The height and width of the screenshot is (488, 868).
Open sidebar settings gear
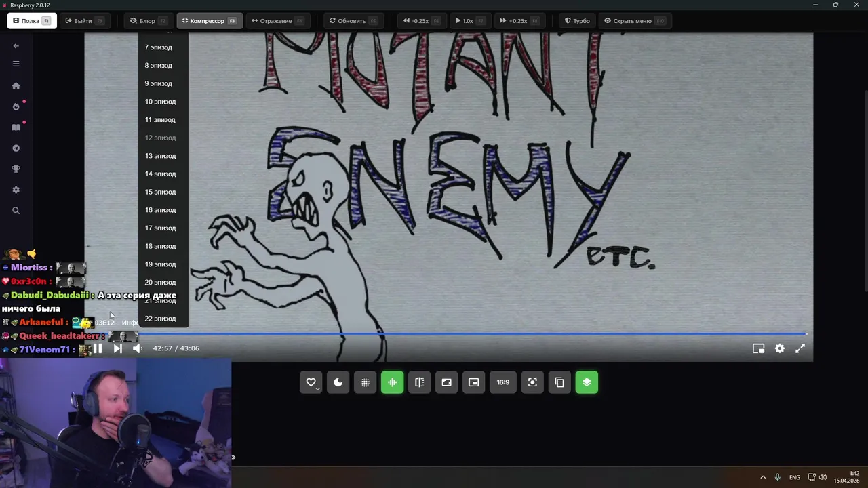point(16,190)
